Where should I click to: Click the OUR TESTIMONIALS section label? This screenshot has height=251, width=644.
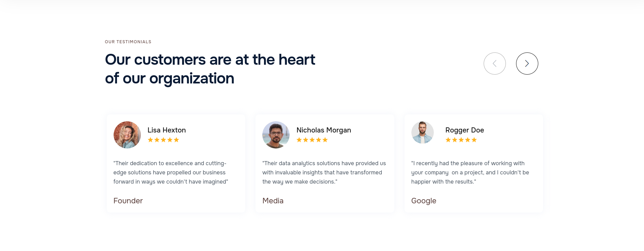[x=128, y=42]
